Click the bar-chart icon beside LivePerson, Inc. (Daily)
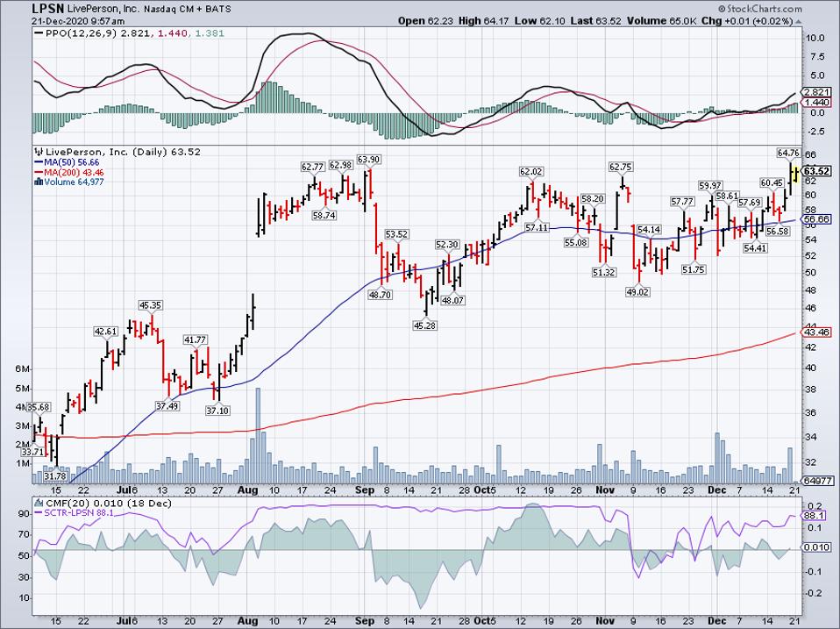This screenshot has width=840, height=629. pyautogui.click(x=38, y=152)
